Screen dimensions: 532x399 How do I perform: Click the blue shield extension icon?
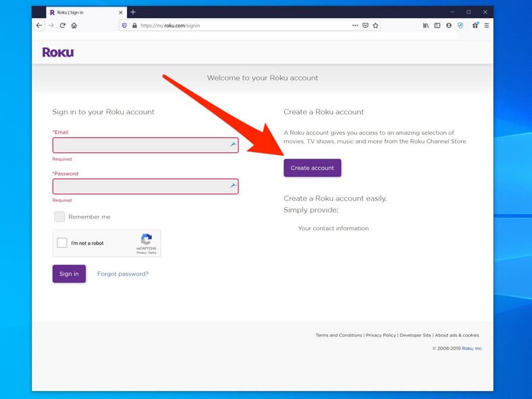(460, 26)
